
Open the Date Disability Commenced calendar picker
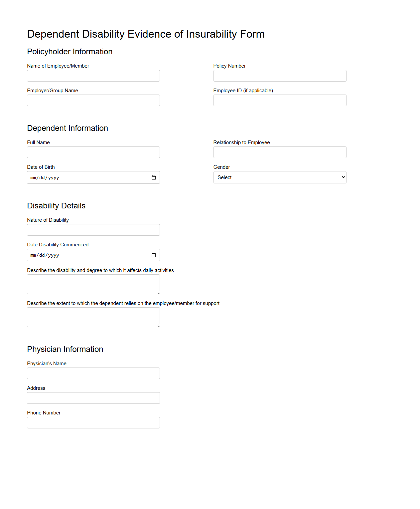point(154,255)
